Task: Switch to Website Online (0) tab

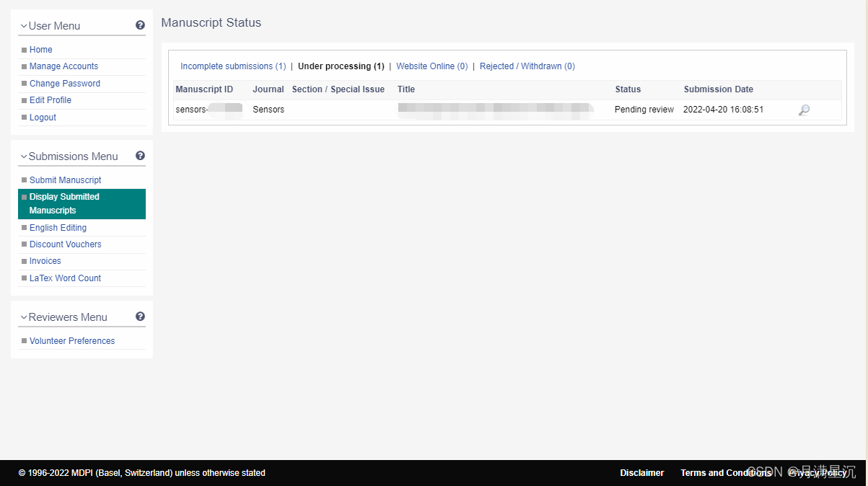Action: click(432, 66)
